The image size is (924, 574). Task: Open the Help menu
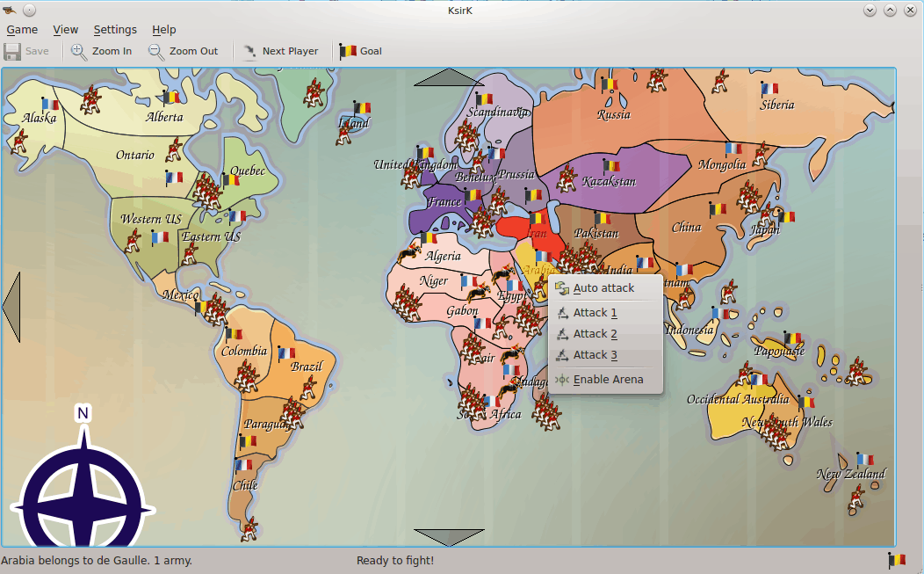point(163,29)
